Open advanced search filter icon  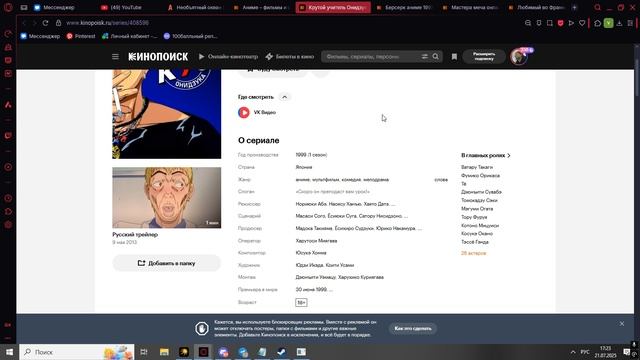pyautogui.click(x=425, y=57)
